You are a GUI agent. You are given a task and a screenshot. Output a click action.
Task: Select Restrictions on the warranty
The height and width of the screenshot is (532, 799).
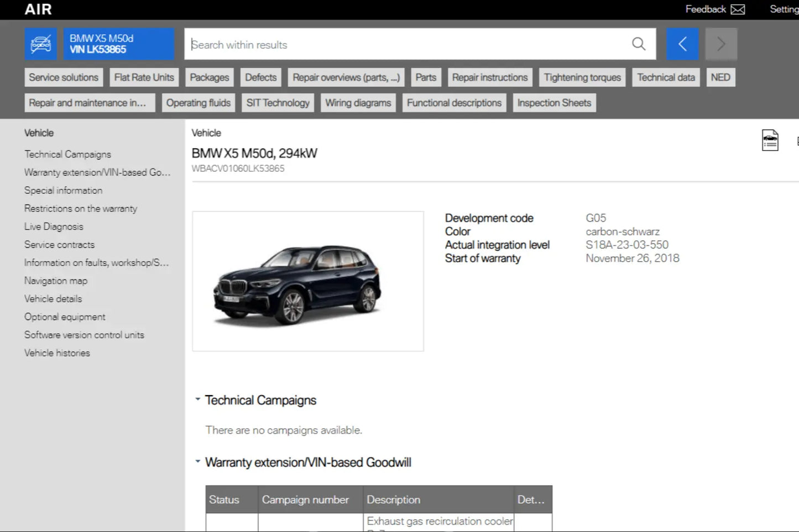click(81, 208)
